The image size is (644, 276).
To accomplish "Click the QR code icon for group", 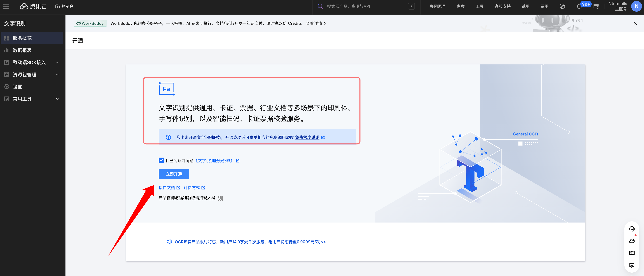I will coord(220,198).
